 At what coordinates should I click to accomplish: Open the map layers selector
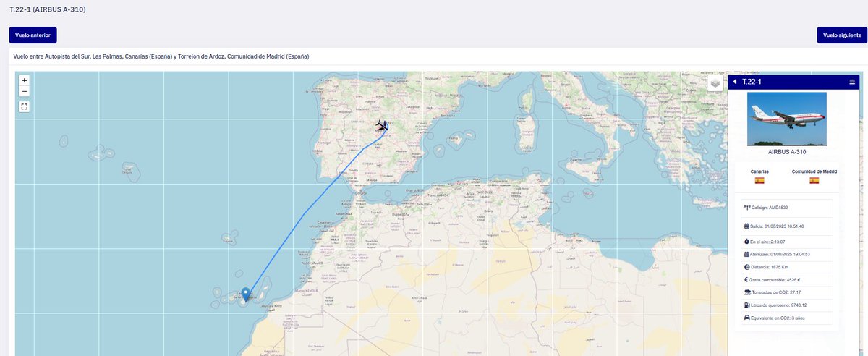pos(715,83)
